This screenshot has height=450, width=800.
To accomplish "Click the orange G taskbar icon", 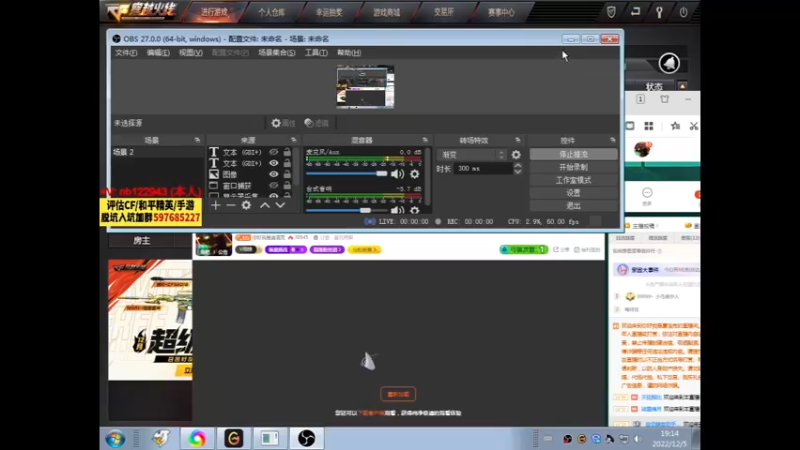I will [233, 438].
